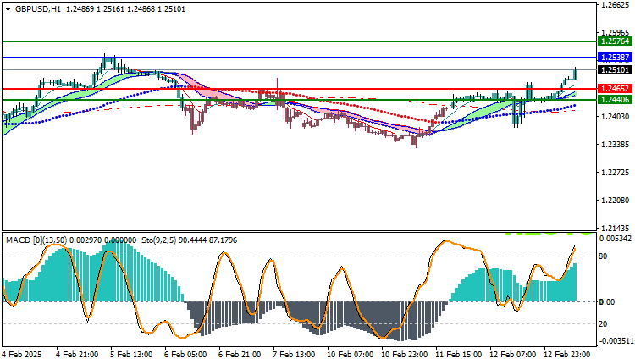The height and width of the screenshot is (364, 635).
Task: Click the 12 Feb 07:00 time label
Action: pyautogui.click(x=513, y=355)
